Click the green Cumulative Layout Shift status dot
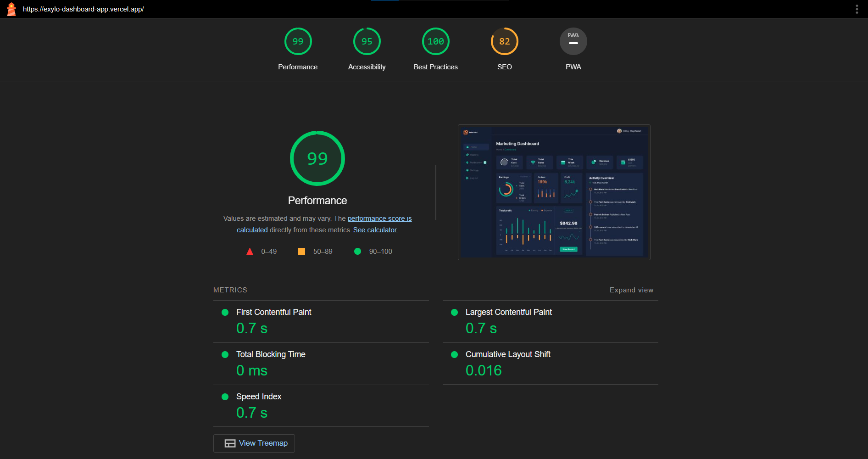Screen dimensions: 868x459 click(x=454, y=354)
